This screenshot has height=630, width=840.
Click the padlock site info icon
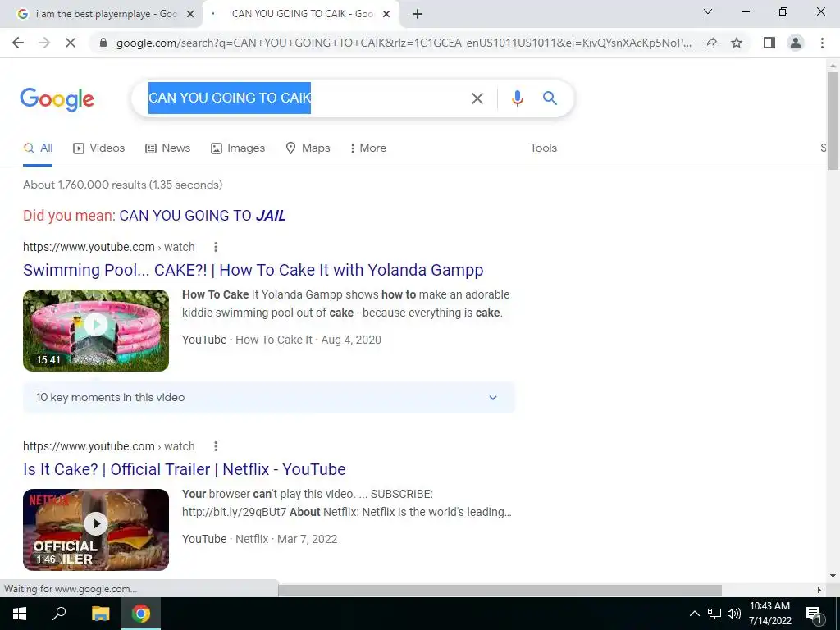click(103, 43)
